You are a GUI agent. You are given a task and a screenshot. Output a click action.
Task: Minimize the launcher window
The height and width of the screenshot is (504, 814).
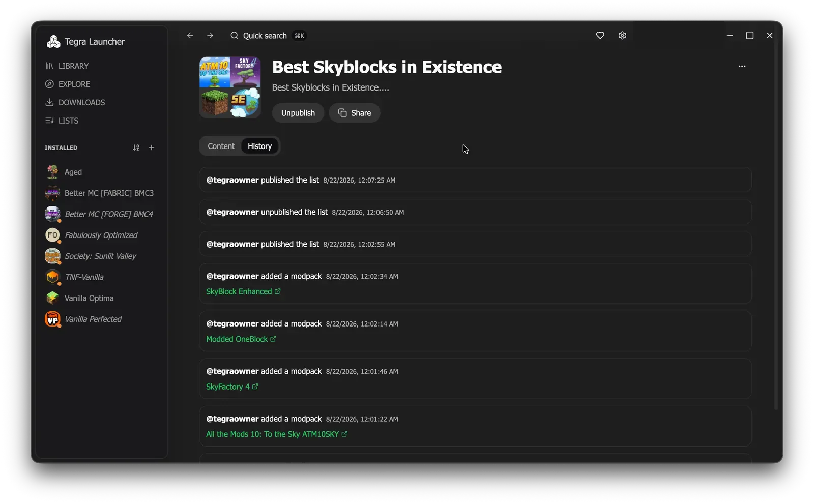coord(730,36)
